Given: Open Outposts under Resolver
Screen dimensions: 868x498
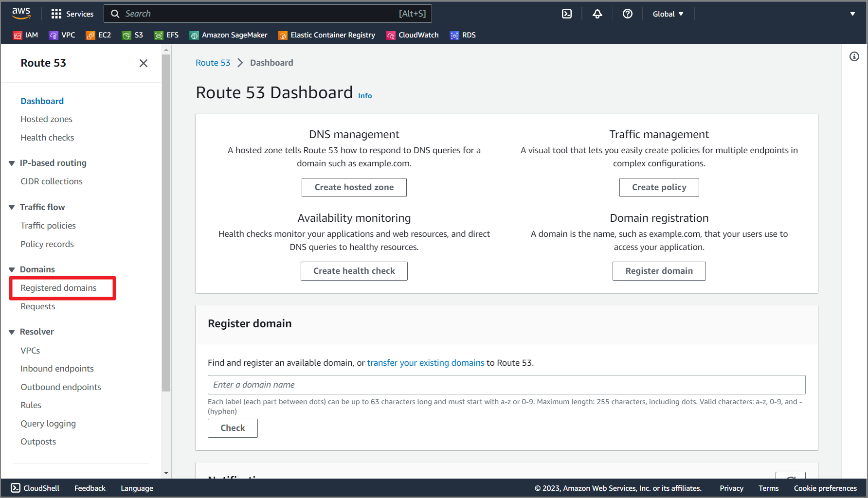Looking at the screenshot, I should coord(38,442).
